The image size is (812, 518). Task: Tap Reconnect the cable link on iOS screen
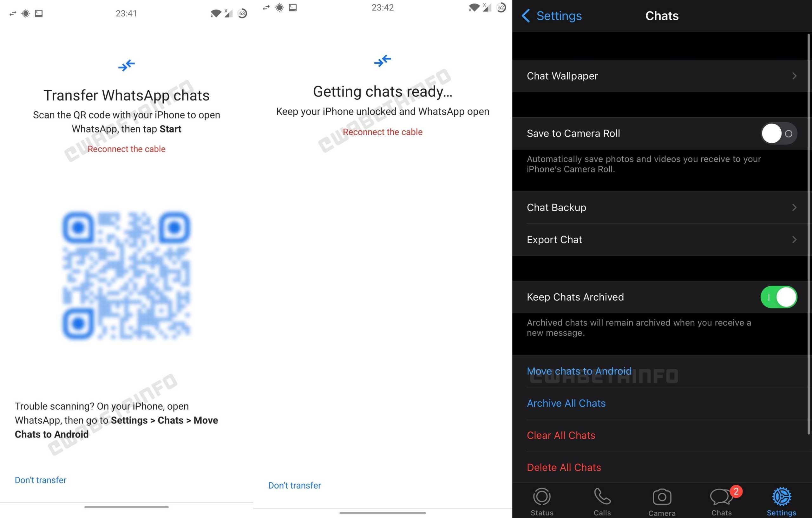click(383, 131)
